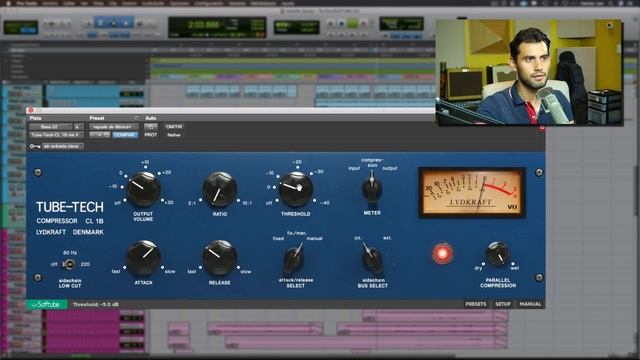Click the Threshold knob
This screenshot has height=360, width=640.
[296, 189]
